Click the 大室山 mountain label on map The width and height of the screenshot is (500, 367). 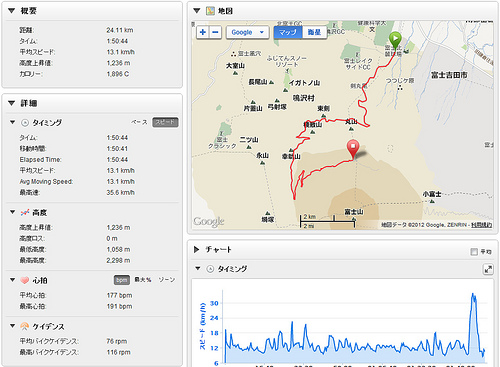pos(235,66)
